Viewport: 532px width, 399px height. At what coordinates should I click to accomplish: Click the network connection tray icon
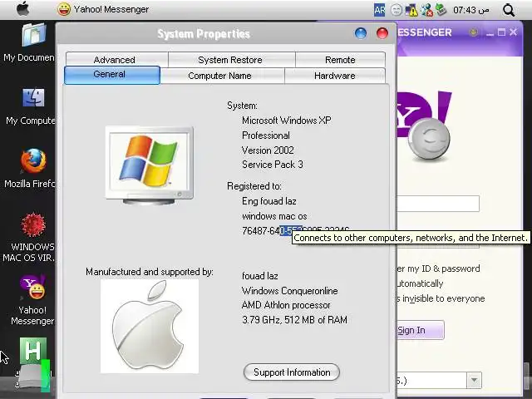[426, 10]
